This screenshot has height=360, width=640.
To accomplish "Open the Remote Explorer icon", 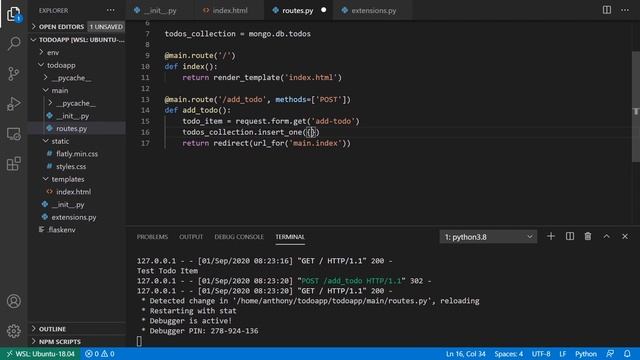I will coord(13,134).
